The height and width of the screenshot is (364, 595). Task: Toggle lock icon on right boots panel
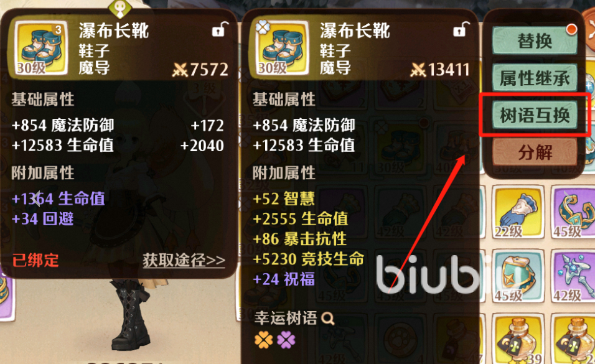click(x=461, y=29)
